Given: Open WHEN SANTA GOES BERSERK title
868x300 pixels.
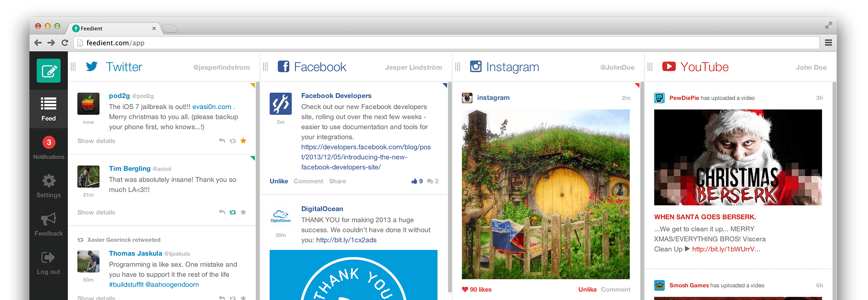Looking at the screenshot, I should (x=705, y=217).
